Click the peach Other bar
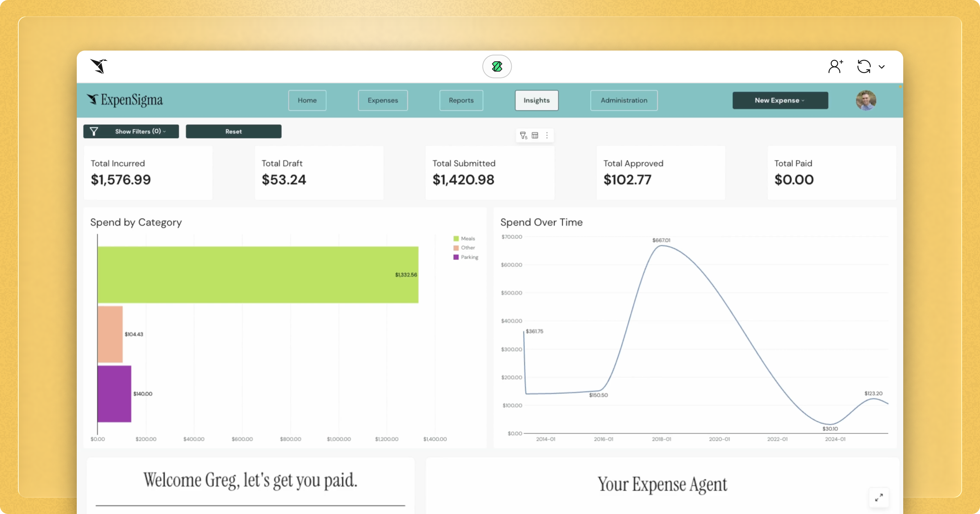The height and width of the screenshot is (514, 980). point(110,334)
